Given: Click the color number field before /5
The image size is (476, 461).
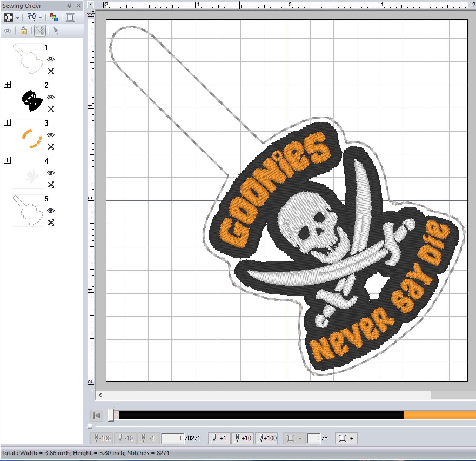Looking at the screenshot, I should pos(314,438).
